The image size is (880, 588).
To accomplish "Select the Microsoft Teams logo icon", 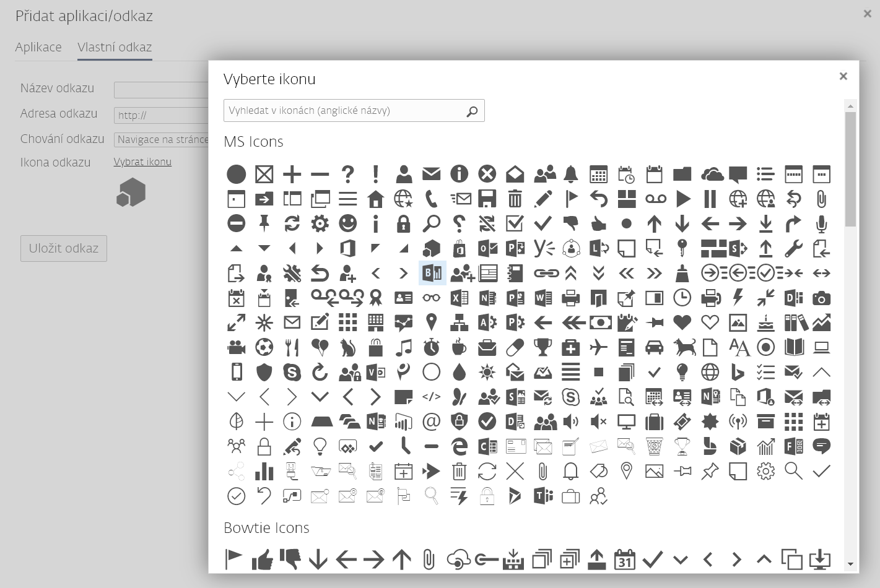I will click(542, 496).
